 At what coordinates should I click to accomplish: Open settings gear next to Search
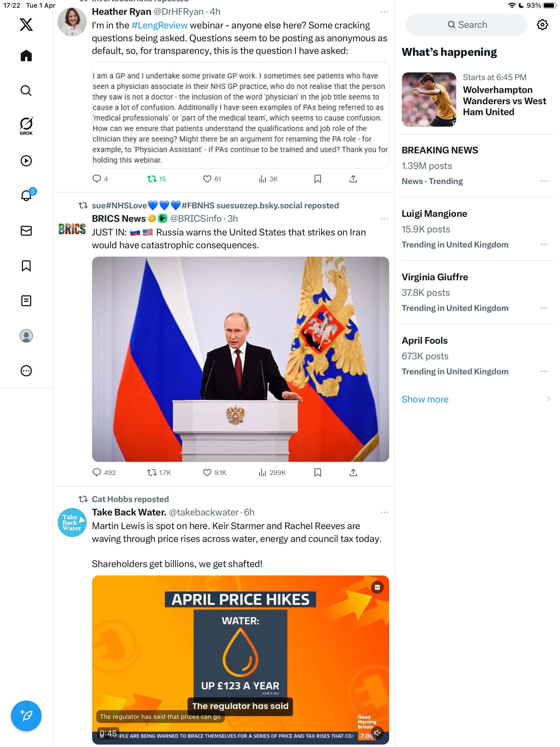click(x=542, y=25)
